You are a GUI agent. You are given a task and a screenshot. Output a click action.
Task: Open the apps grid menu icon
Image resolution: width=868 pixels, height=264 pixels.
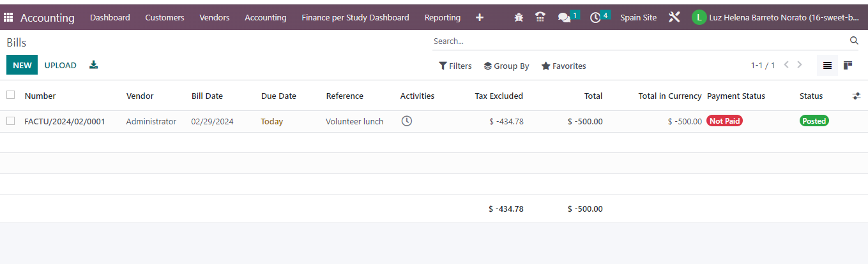coord(8,18)
